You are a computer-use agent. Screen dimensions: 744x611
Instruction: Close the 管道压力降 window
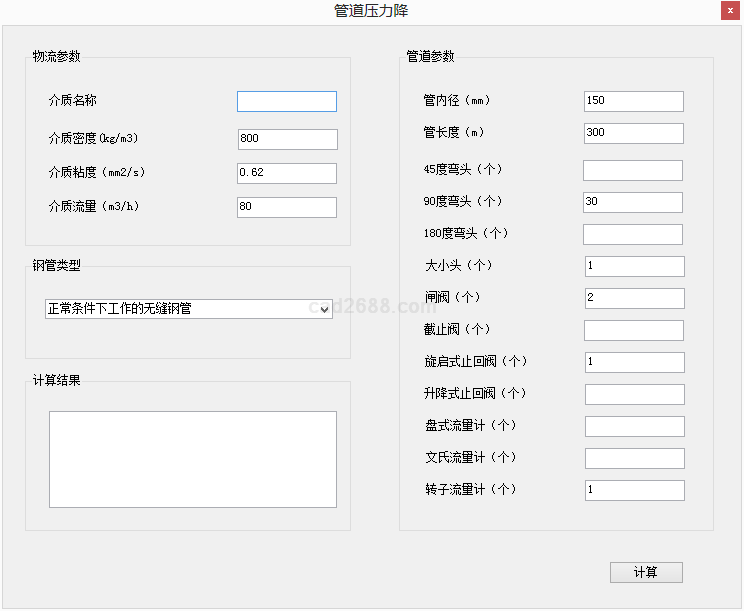pyautogui.click(x=728, y=11)
